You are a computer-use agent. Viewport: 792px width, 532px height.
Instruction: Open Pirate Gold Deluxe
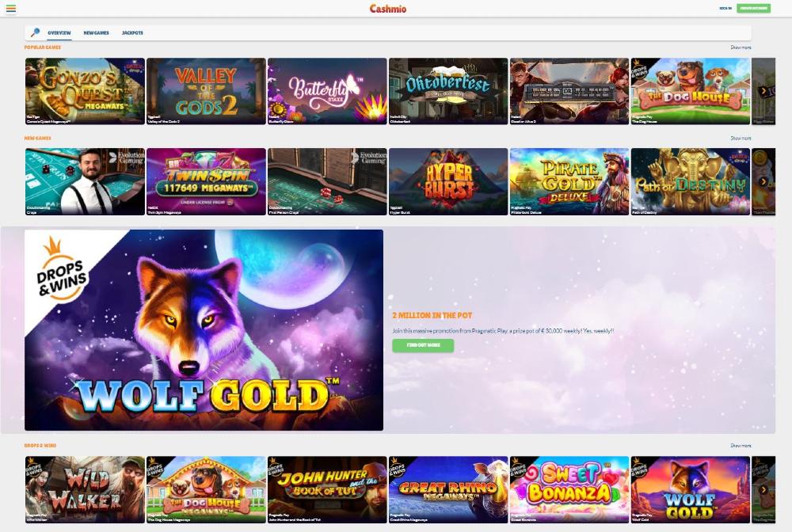tap(569, 182)
